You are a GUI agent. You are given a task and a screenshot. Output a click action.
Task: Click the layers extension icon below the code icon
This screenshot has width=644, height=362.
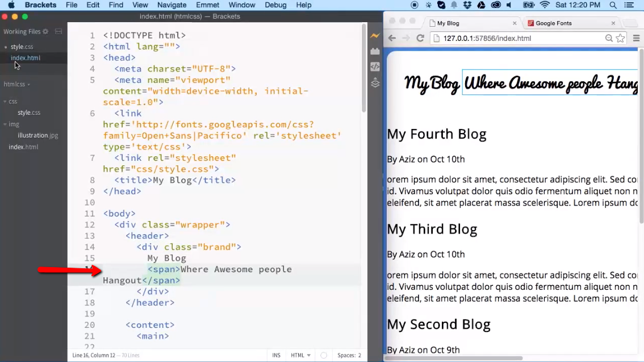tap(375, 83)
